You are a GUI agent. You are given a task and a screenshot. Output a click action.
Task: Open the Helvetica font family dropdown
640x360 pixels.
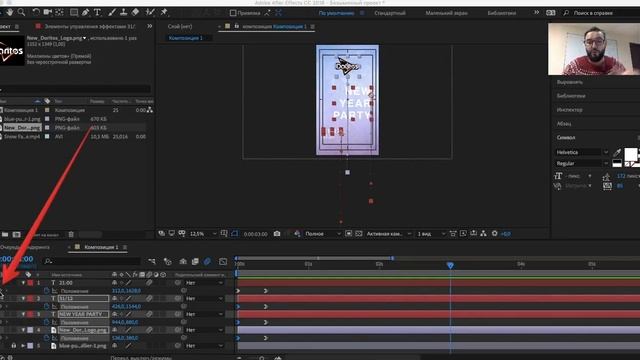(x=582, y=152)
